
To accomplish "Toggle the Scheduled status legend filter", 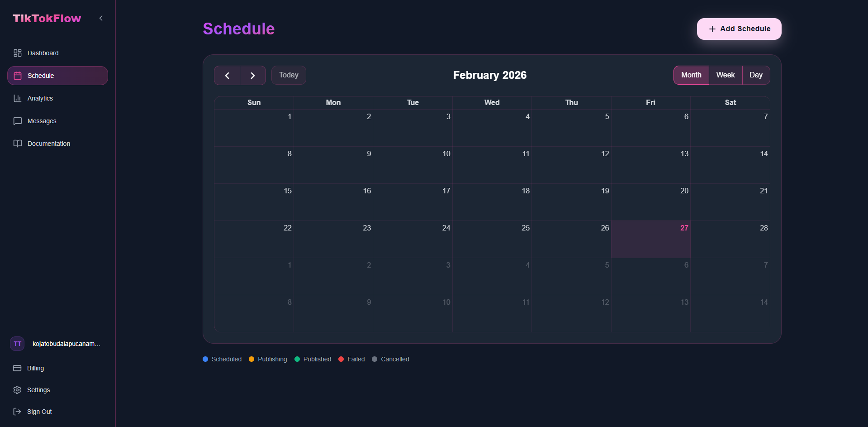I will tap(222, 359).
